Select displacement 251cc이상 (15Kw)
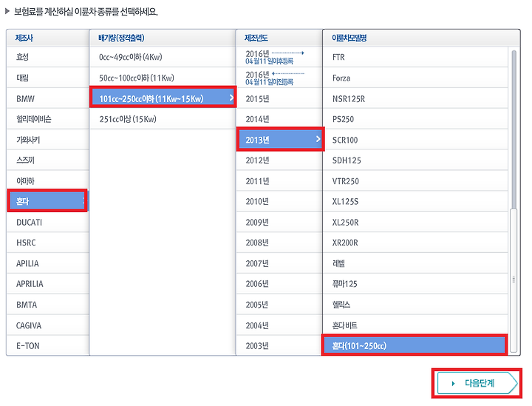Viewport: 532px width, 406px height. pyautogui.click(x=163, y=119)
